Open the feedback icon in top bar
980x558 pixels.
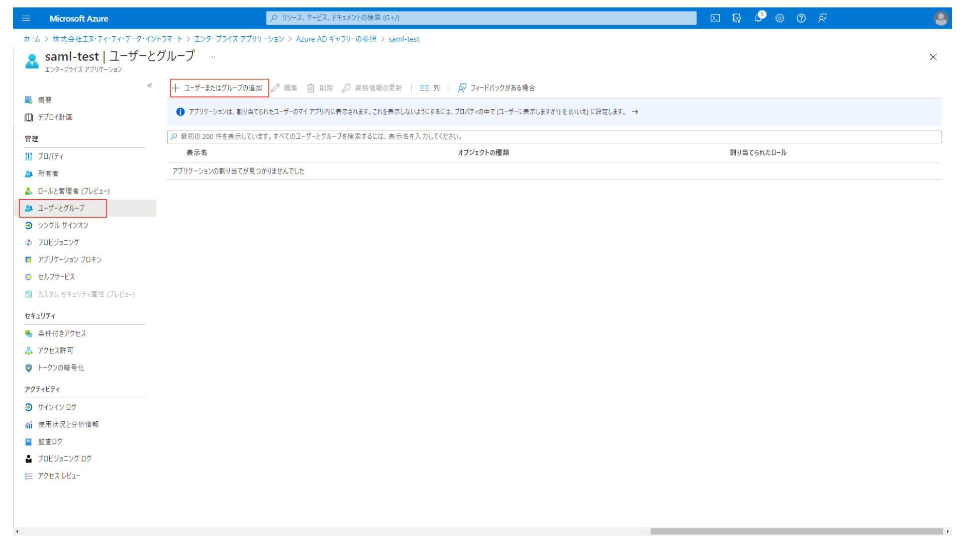(x=823, y=18)
